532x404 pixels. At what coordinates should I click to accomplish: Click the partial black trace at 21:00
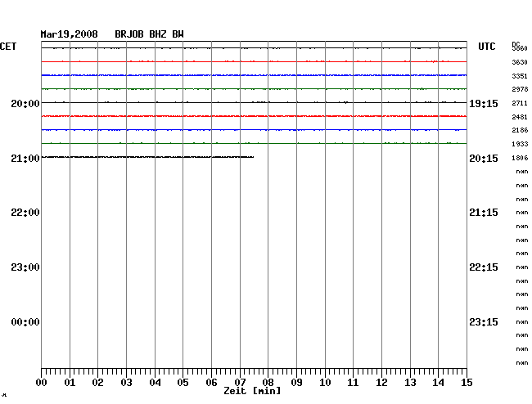click(147, 157)
